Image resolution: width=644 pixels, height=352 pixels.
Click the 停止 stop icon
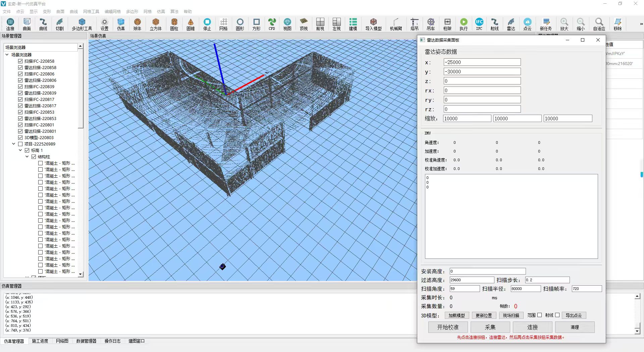[x=207, y=24]
